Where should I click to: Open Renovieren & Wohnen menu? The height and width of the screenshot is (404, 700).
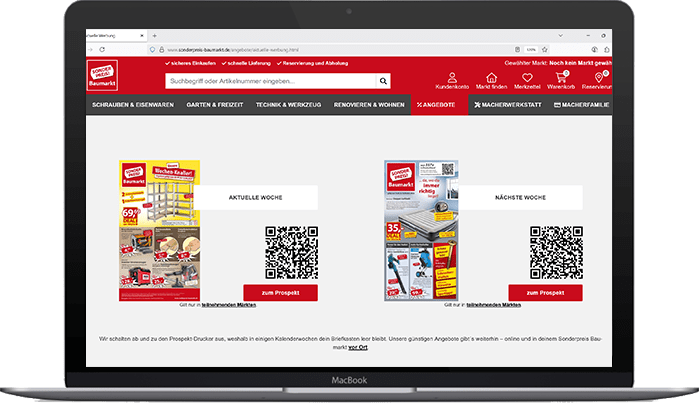pyautogui.click(x=369, y=105)
